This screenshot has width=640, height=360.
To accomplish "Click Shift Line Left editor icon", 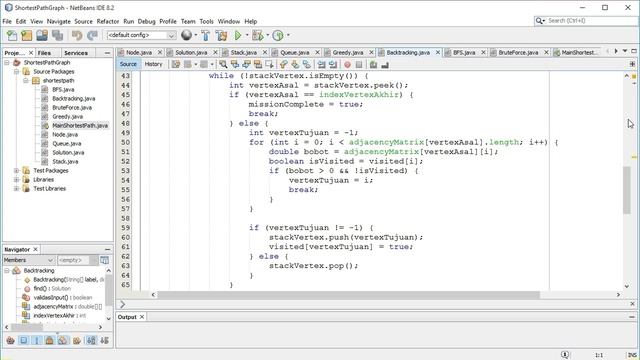I will click(322, 64).
